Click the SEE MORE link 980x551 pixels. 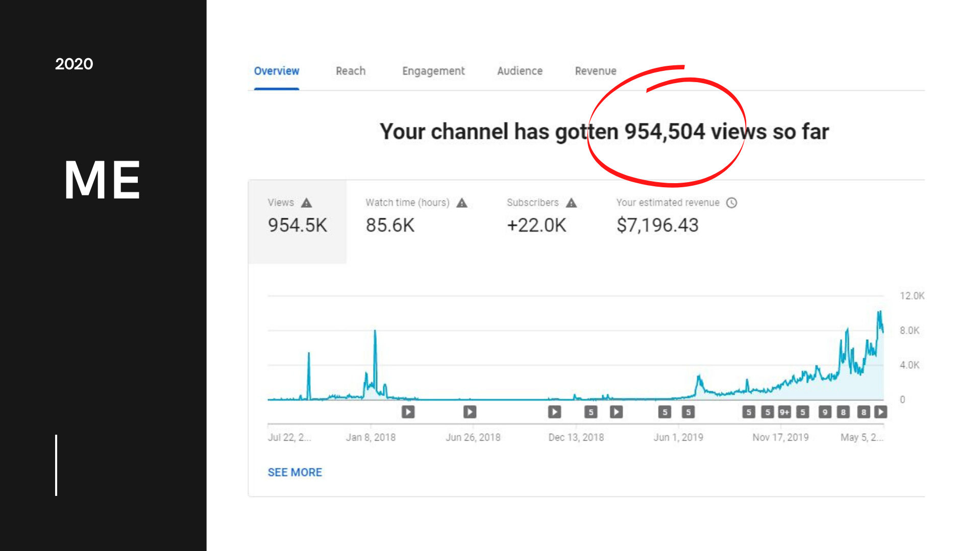295,472
